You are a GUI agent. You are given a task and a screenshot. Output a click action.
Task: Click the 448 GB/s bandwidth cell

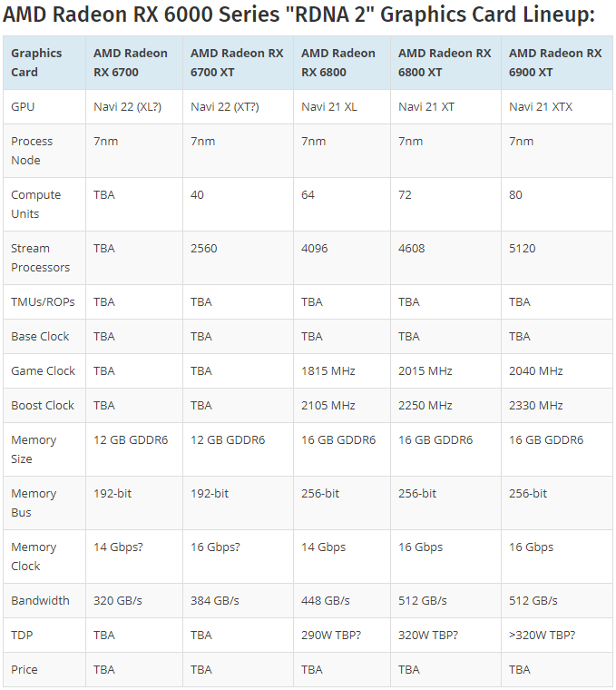coord(326,601)
